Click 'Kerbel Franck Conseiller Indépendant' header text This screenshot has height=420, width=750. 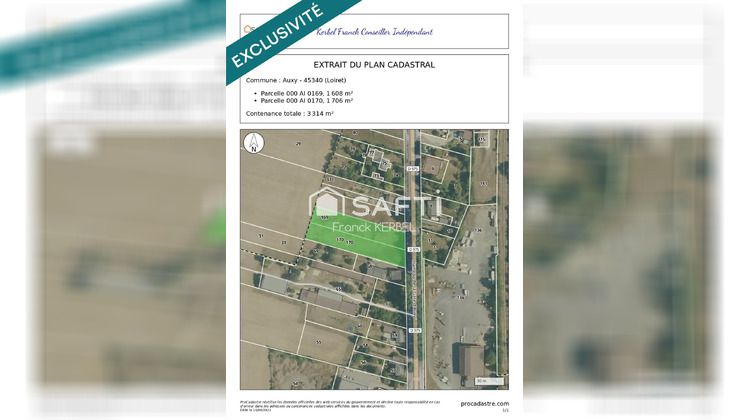pos(375,32)
